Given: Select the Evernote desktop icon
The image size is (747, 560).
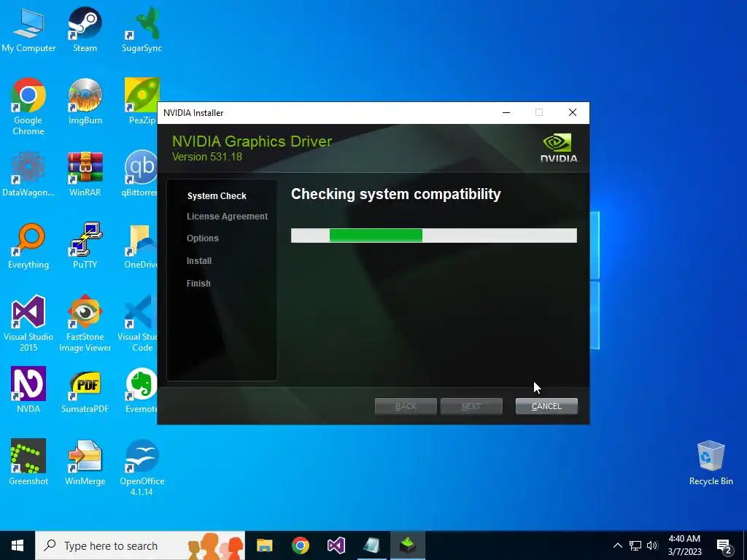Looking at the screenshot, I should tap(141, 389).
